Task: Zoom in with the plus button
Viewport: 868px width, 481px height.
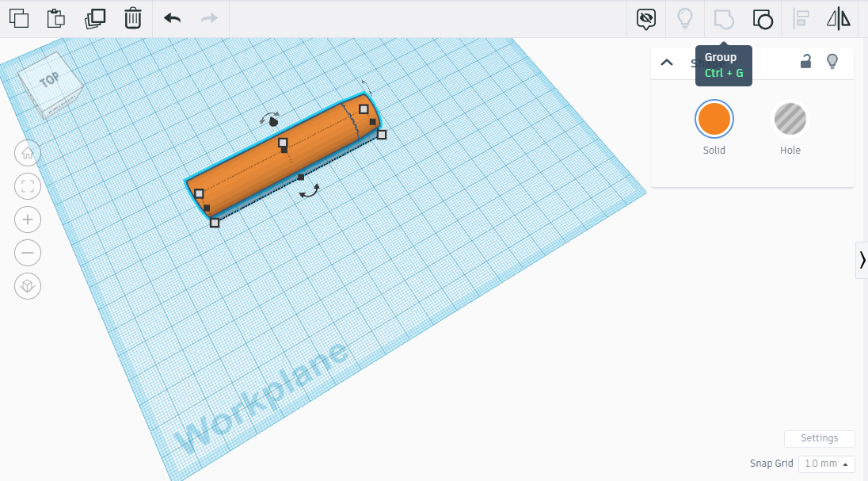Action: coord(28,220)
